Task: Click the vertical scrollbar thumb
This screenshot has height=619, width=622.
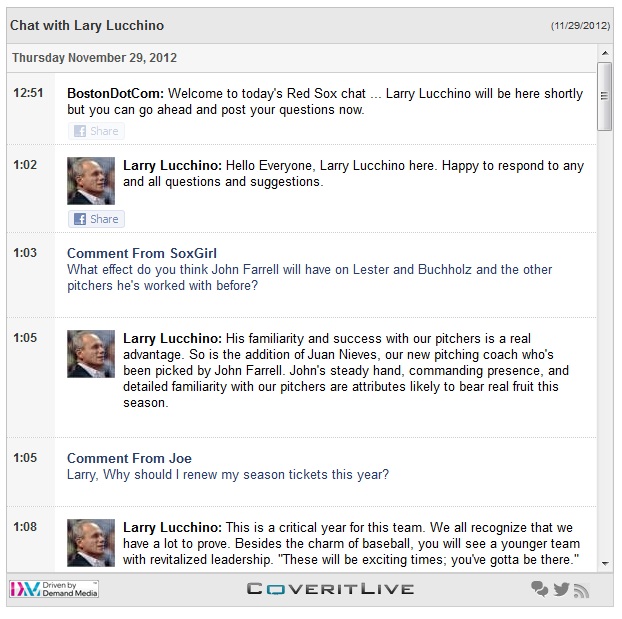Action: tap(604, 95)
